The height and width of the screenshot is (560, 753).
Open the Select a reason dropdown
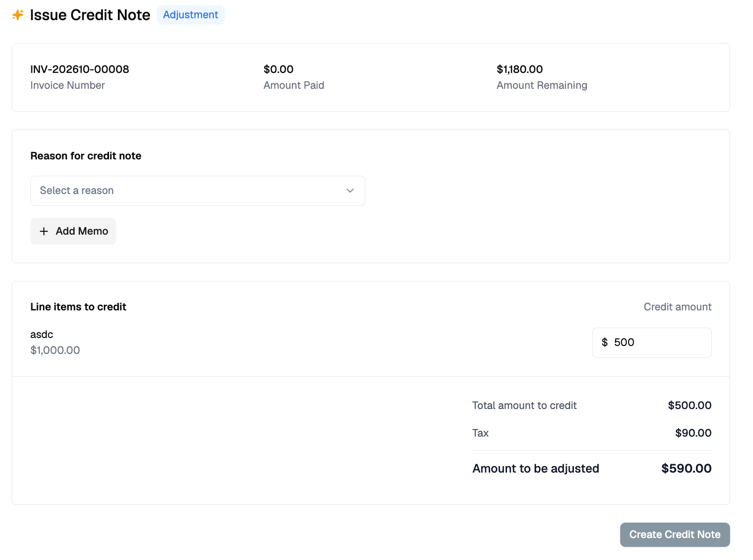pyautogui.click(x=197, y=191)
